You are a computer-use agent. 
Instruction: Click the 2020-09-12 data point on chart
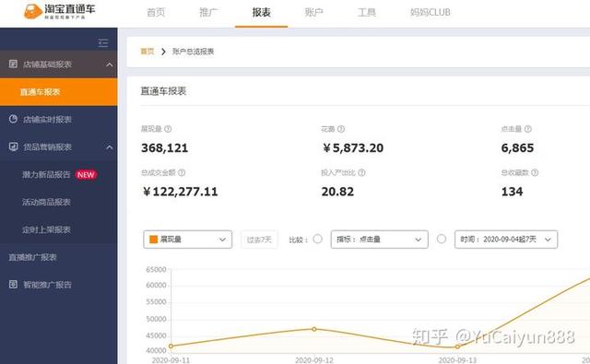point(314,329)
